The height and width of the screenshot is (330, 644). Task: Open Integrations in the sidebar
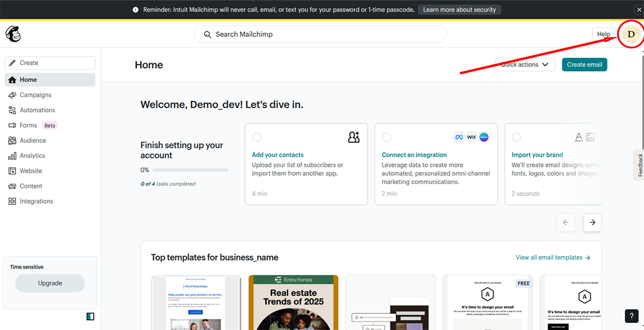coord(50,201)
